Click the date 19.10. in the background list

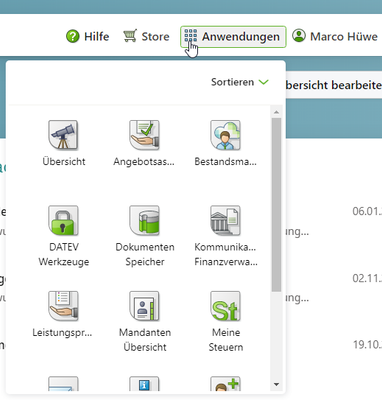click(367, 345)
